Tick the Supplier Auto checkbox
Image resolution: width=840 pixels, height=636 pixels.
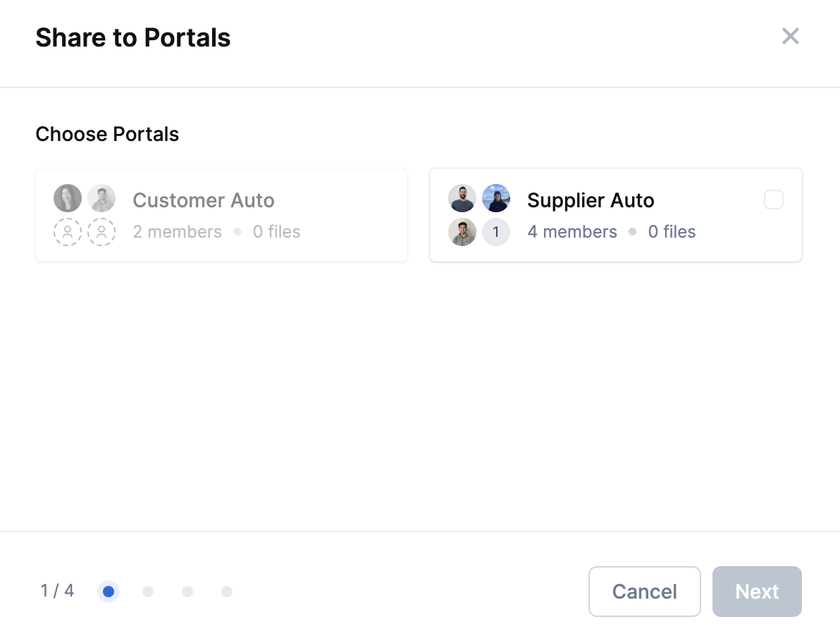click(x=773, y=200)
